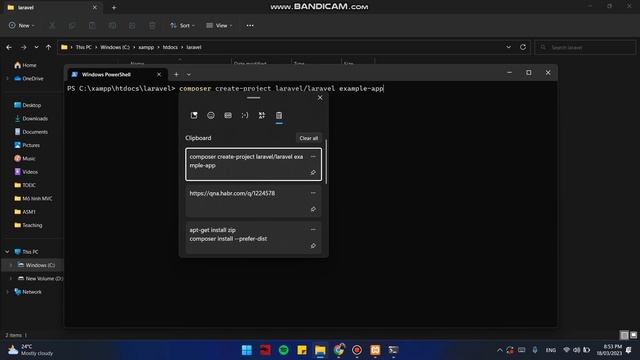Screen dimensions: 640x360
Task: Paste the apt-get install zip clipboard entry
Action: click(253, 238)
